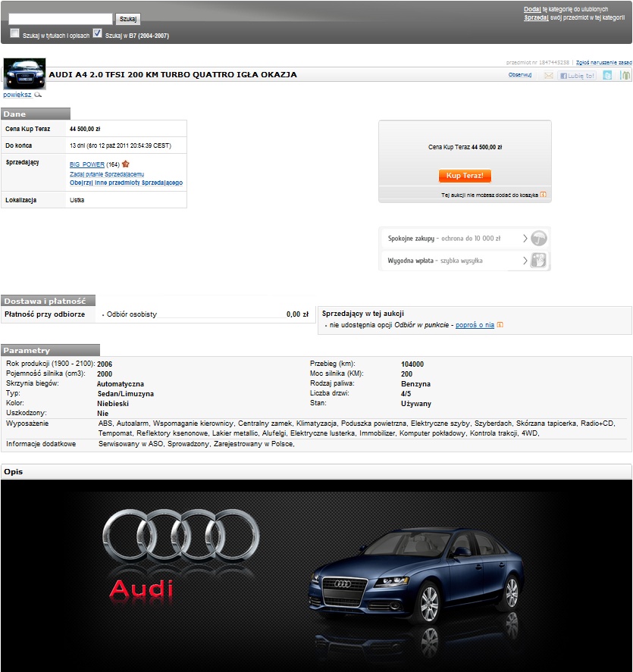Click the production year value 2006

tap(104, 364)
